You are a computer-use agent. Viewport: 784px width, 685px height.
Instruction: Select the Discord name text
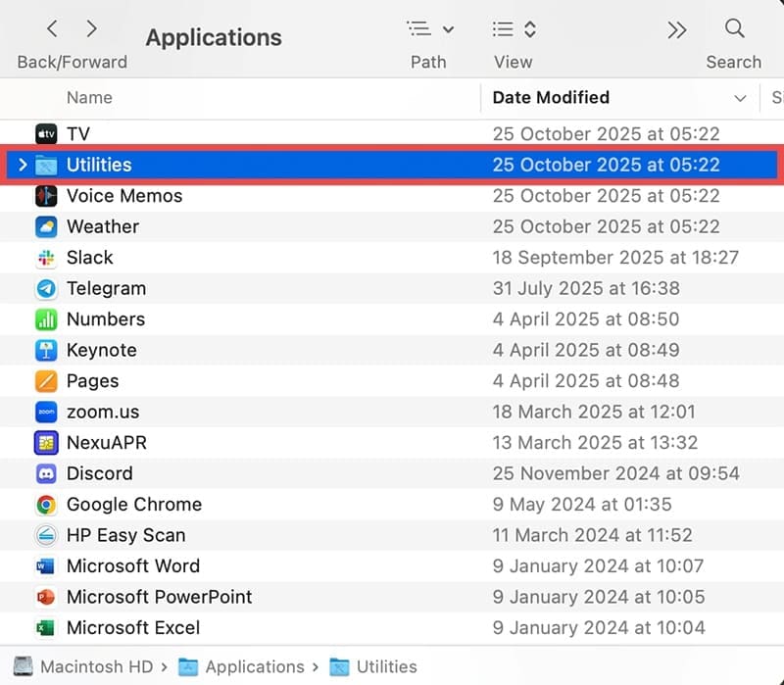100,474
